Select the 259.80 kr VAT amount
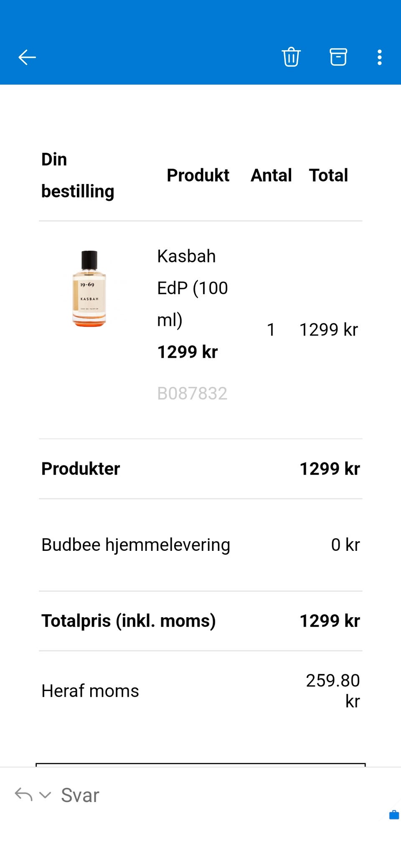401x868 pixels. click(333, 691)
